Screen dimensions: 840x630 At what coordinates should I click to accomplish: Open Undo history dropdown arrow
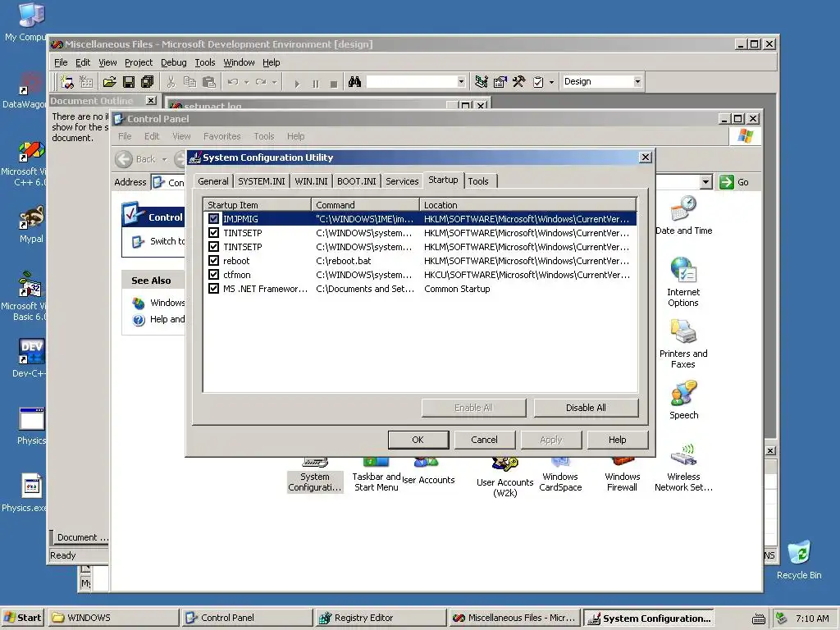pyautogui.click(x=246, y=83)
